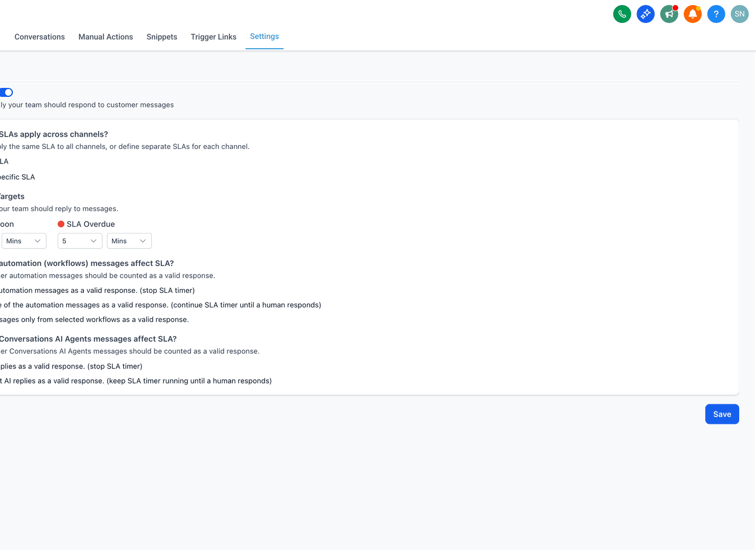This screenshot has height=551, width=756.
Task: Switch to the Conversations tab
Action: pos(40,37)
